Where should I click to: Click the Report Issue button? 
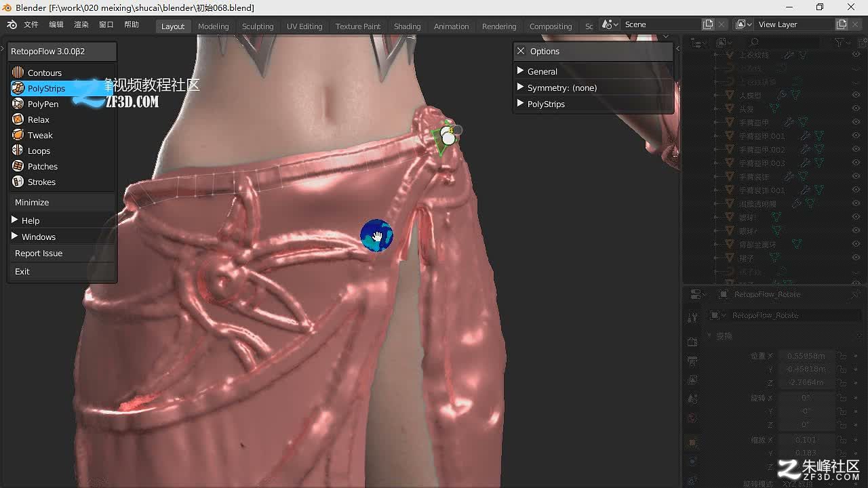[61, 253]
